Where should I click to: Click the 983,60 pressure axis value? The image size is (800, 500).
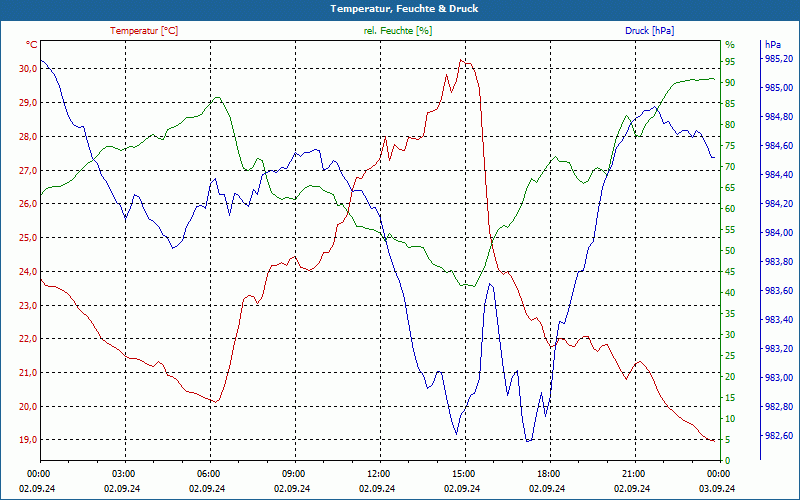[780, 291]
